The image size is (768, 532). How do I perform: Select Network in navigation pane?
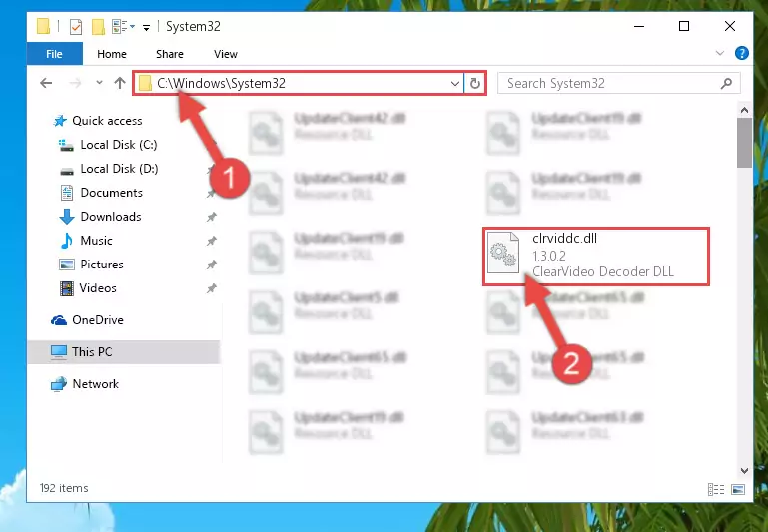click(95, 384)
